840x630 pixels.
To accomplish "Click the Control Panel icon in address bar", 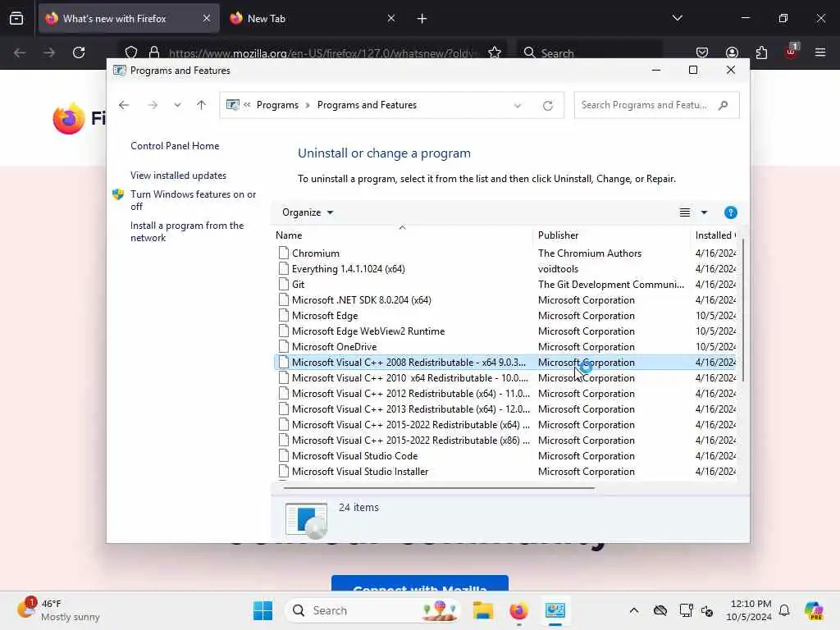I will (x=232, y=105).
